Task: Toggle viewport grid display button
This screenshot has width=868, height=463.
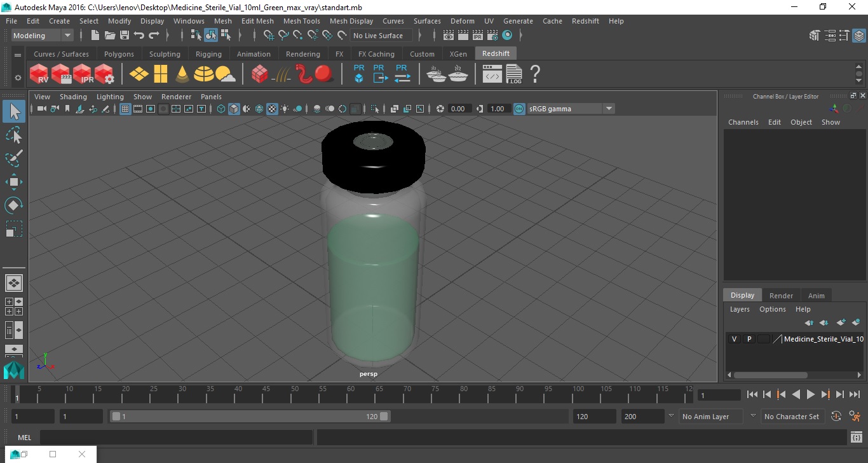Action: point(125,109)
